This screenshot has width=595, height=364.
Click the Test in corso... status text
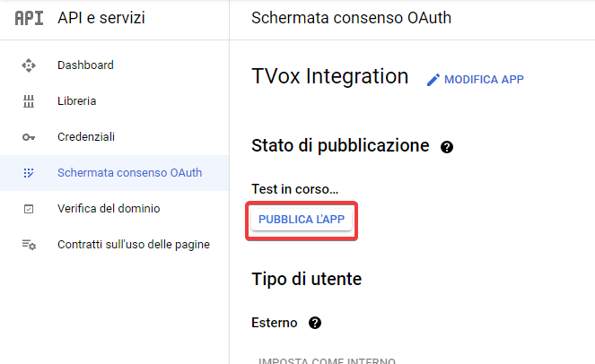coord(295,189)
